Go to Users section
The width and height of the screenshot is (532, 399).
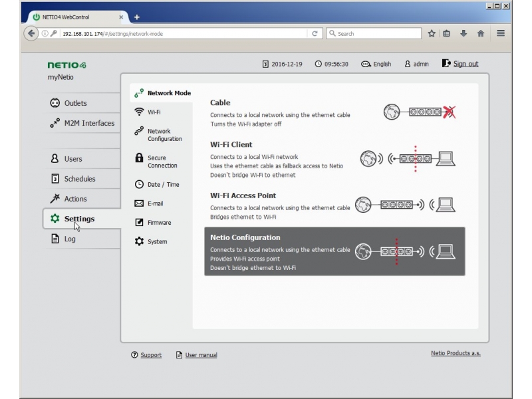click(x=82, y=159)
